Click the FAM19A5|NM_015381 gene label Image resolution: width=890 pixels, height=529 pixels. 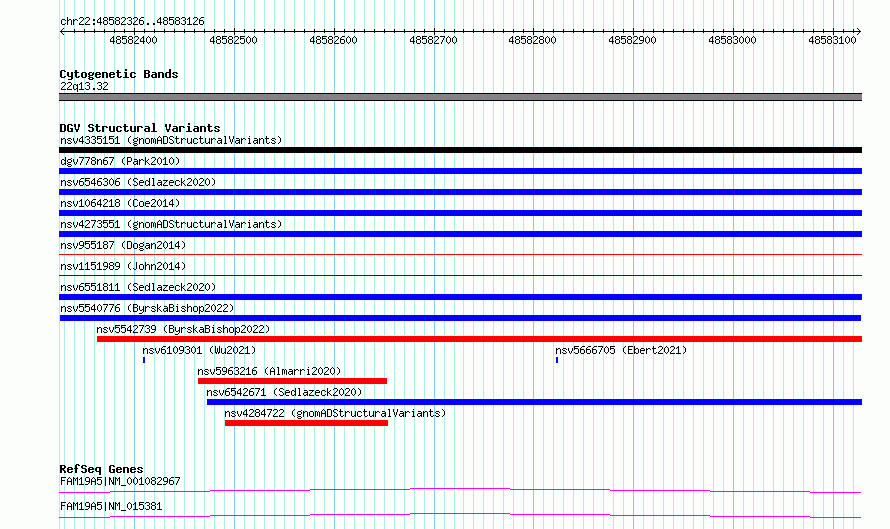coord(111,506)
